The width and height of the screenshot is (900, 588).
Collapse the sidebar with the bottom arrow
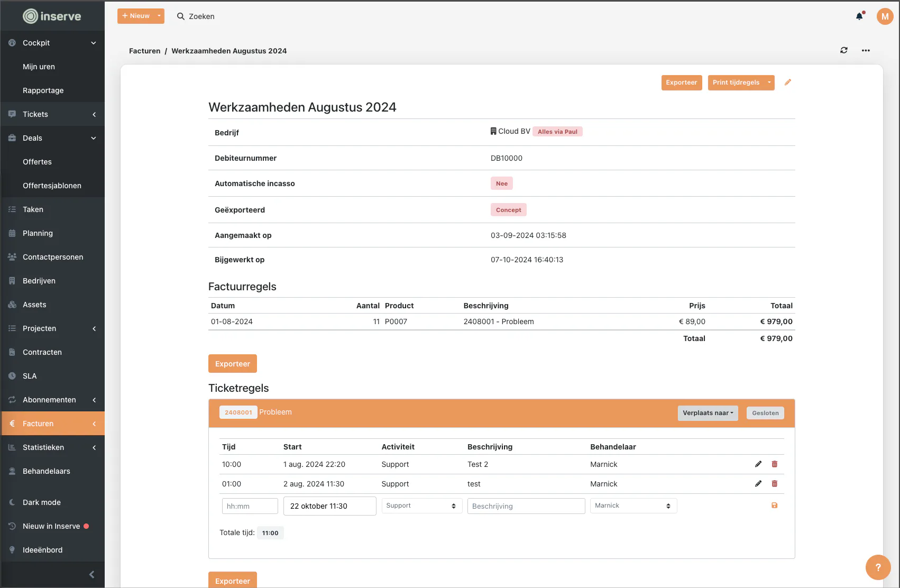92,574
